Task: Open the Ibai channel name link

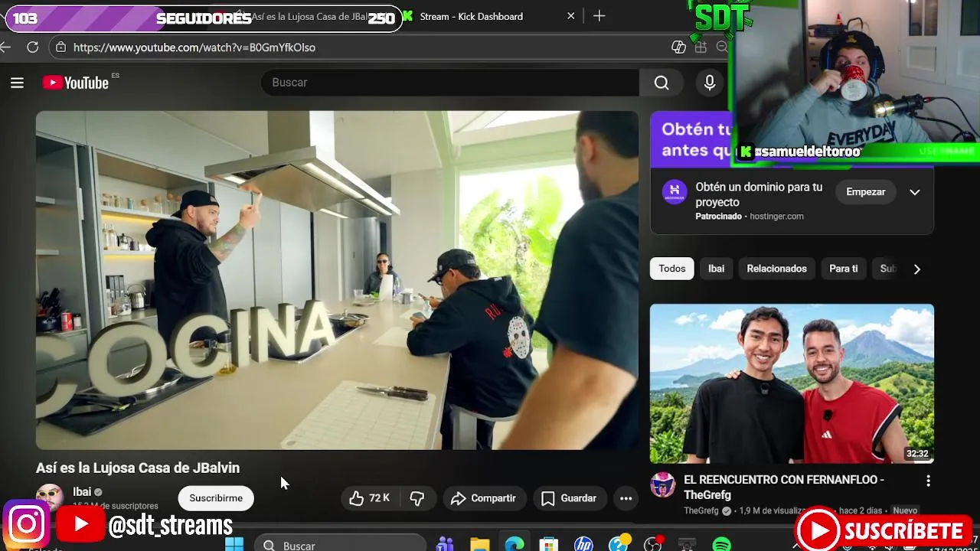Action: coord(82,492)
